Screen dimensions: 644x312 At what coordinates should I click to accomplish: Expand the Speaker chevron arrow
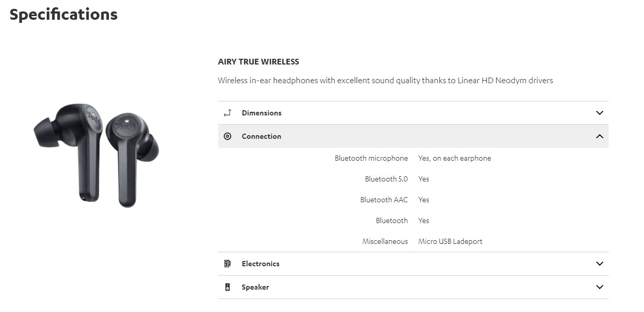pyautogui.click(x=599, y=287)
